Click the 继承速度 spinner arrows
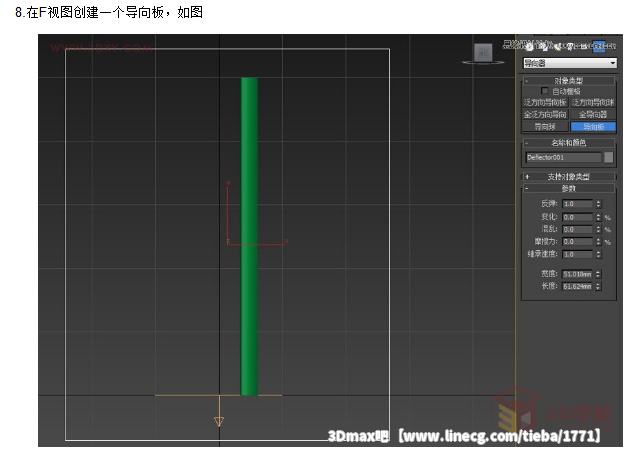The image size is (640, 455). 598,254
